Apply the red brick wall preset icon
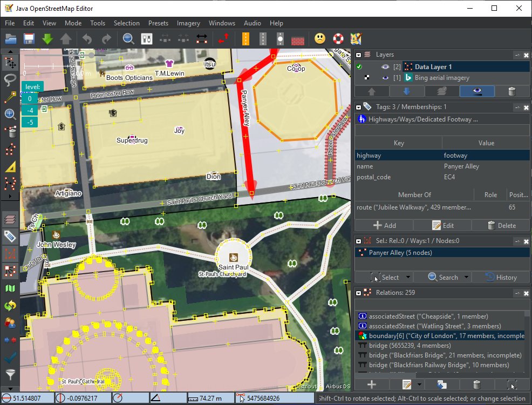Image resolution: width=532 pixels, height=405 pixels. (297, 40)
